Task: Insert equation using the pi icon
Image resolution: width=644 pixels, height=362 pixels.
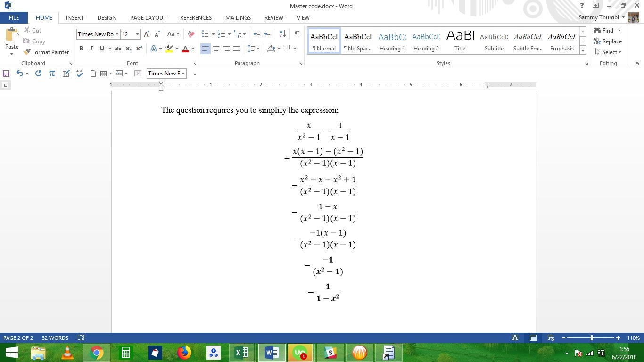Action: pos(52,74)
